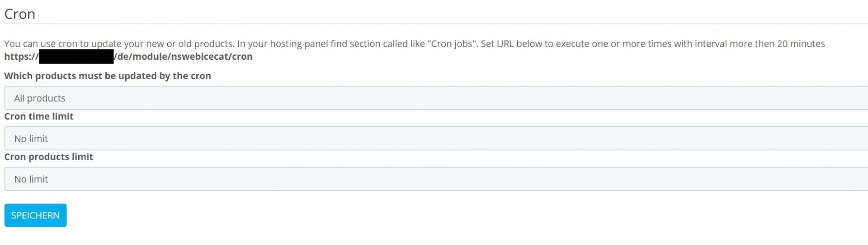
Task: Click the 'Cron time limit' label
Action: 39,116
